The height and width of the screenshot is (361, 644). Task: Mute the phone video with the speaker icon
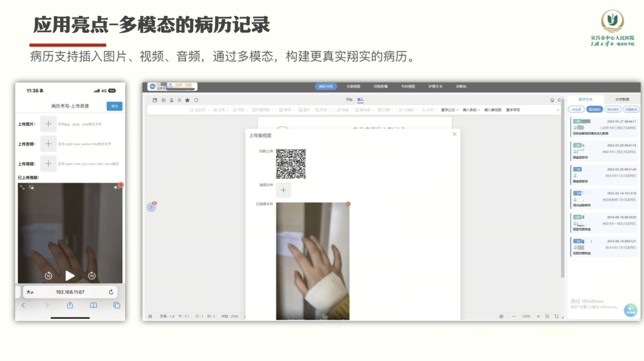tap(116, 187)
